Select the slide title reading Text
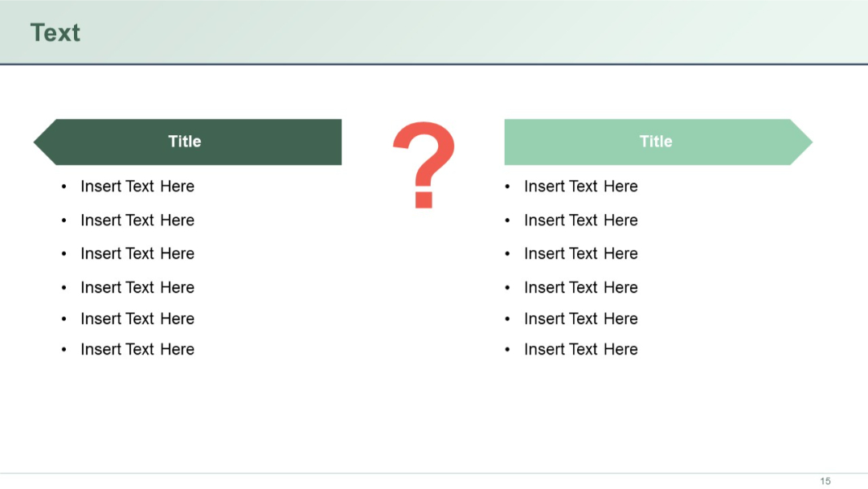The image size is (868, 489). coord(55,32)
